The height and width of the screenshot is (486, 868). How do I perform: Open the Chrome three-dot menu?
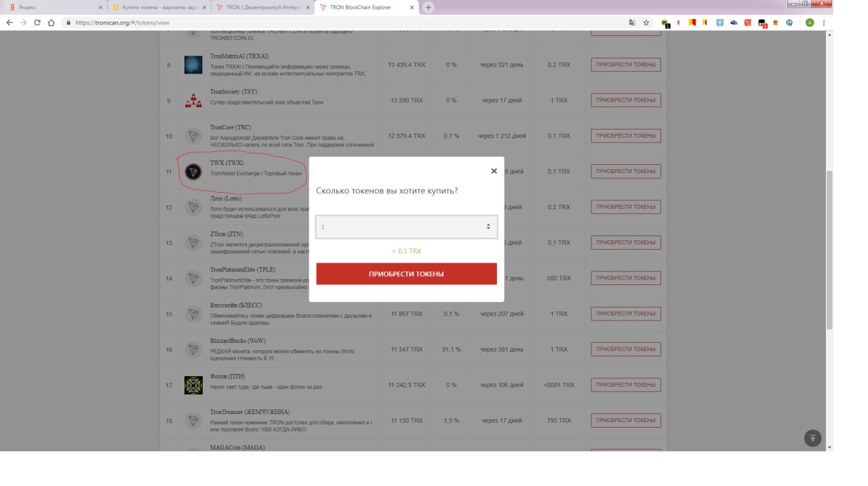(x=824, y=22)
